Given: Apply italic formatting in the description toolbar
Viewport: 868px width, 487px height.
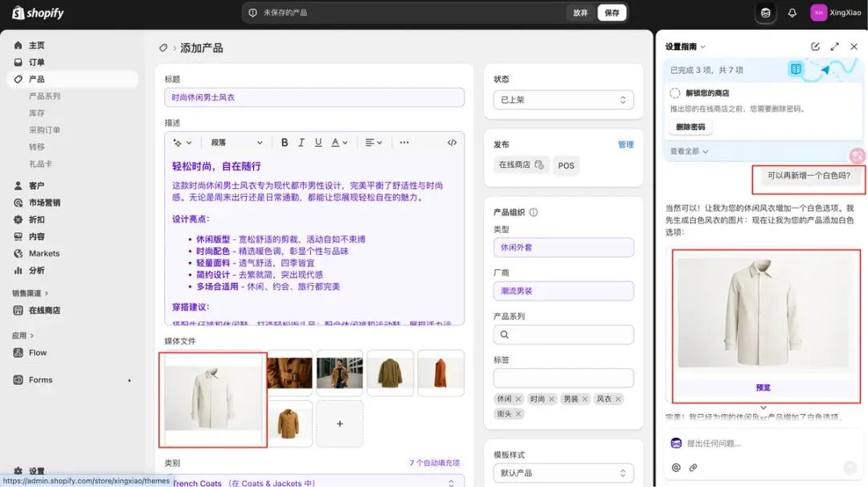Looking at the screenshot, I should point(301,142).
